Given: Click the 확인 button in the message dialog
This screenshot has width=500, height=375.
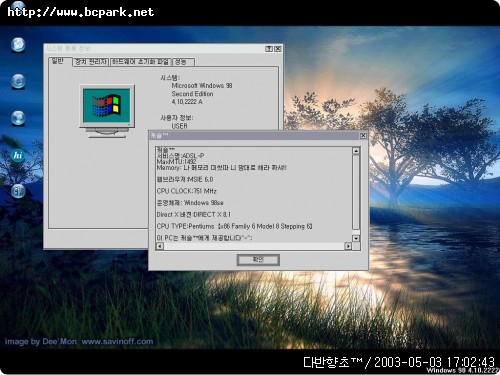Looking at the screenshot, I should (258, 259).
